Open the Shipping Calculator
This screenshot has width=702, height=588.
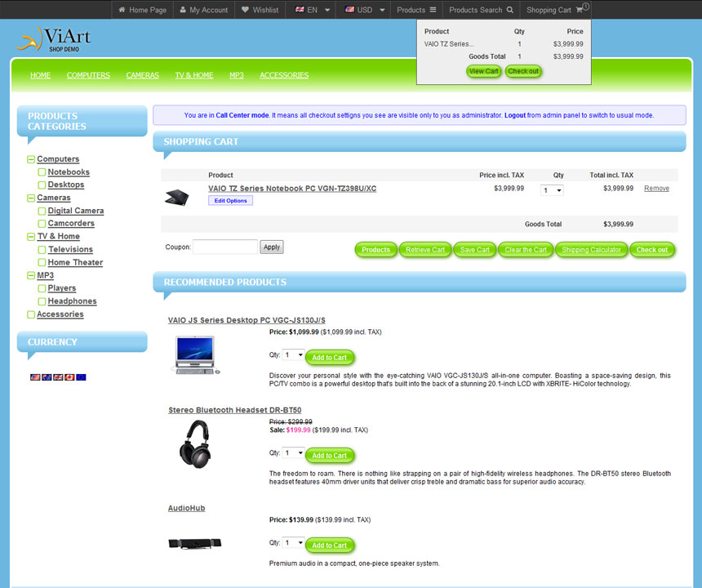591,250
